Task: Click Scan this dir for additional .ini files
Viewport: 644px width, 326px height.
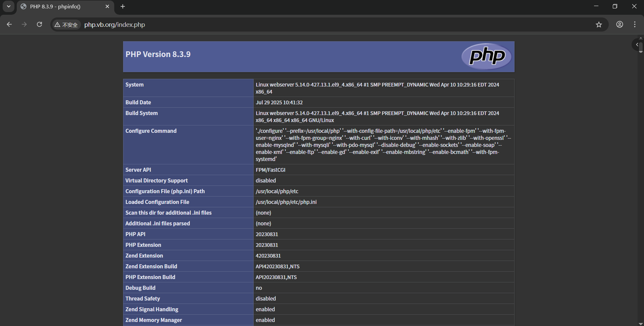Action: click(x=168, y=213)
